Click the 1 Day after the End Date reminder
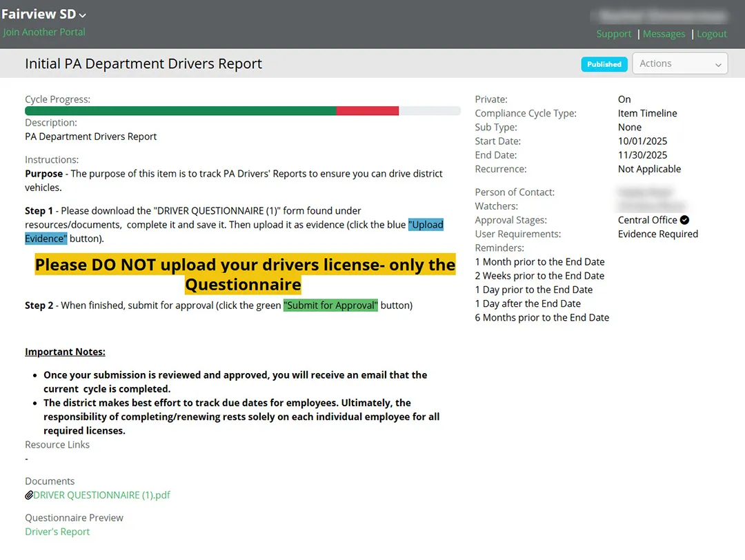The width and height of the screenshot is (745, 560). coord(528,303)
